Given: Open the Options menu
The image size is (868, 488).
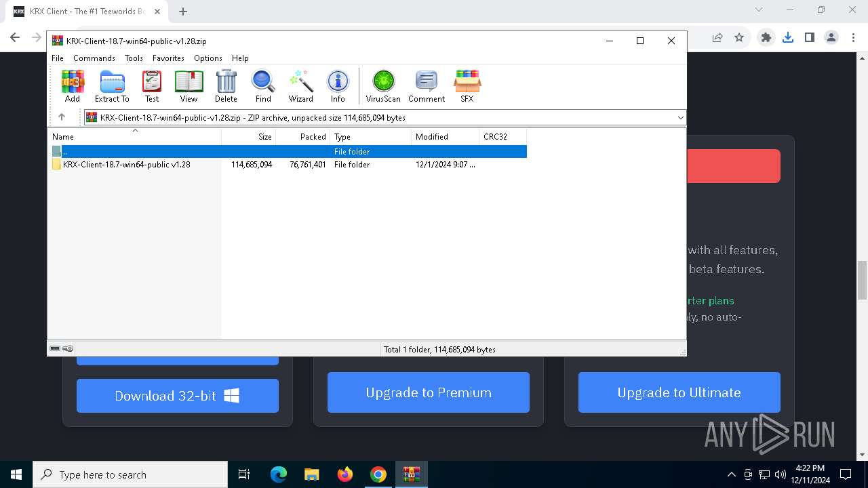Looking at the screenshot, I should coord(208,58).
